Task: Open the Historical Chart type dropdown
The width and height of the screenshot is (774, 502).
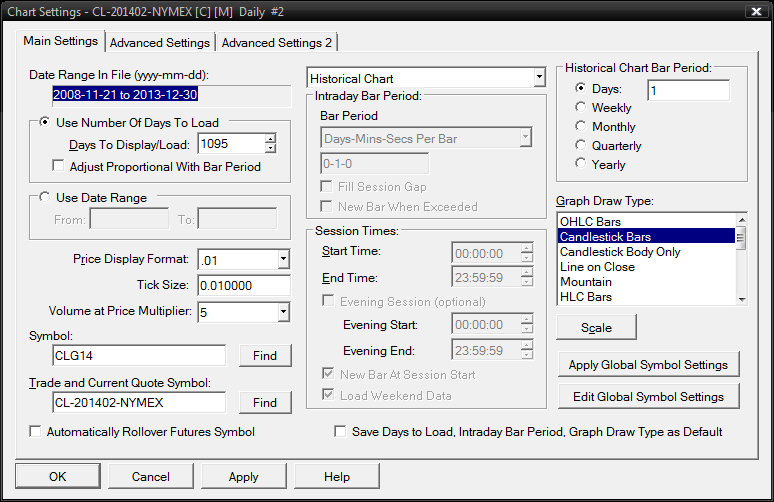Action: (x=539, y=77)
